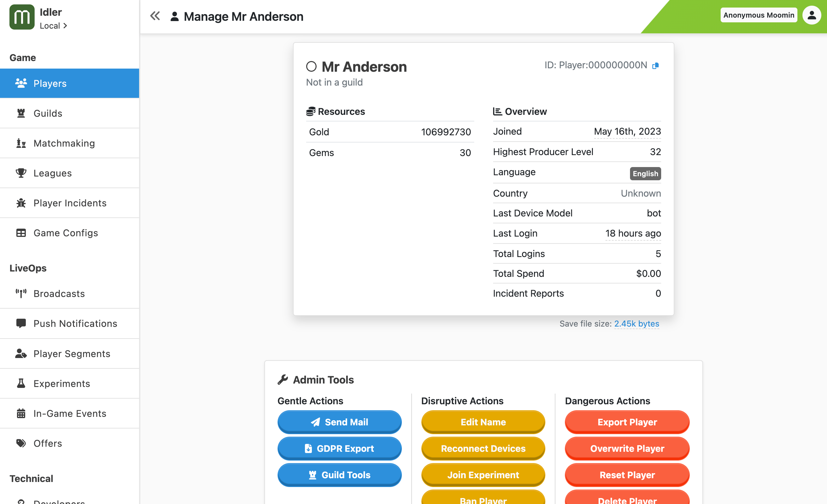Click the 2.45k bytes save file link
The image size is (827, 504).
point(636,323)
